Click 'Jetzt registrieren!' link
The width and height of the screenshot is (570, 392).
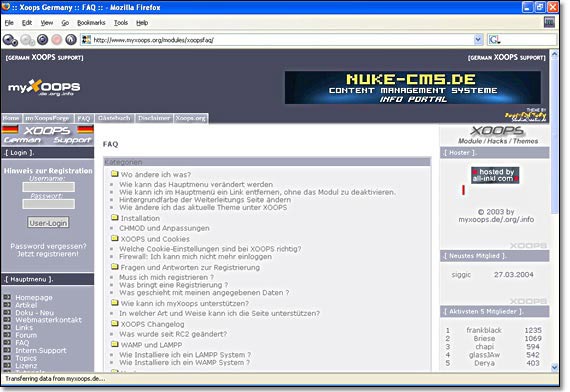point(48,254)
